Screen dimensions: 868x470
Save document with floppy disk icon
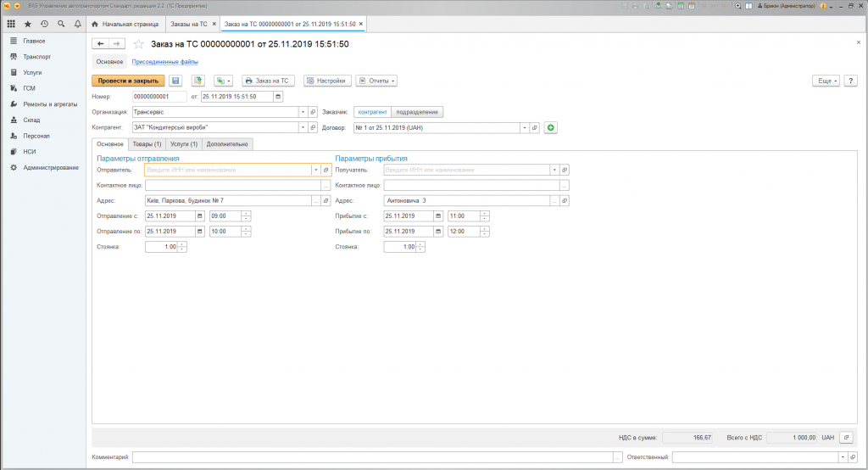(175, 81)
